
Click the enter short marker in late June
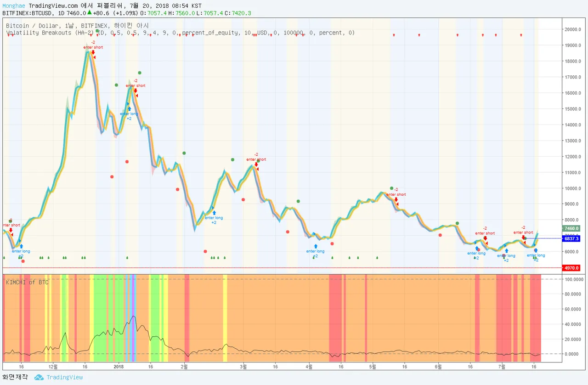point(485,233)
